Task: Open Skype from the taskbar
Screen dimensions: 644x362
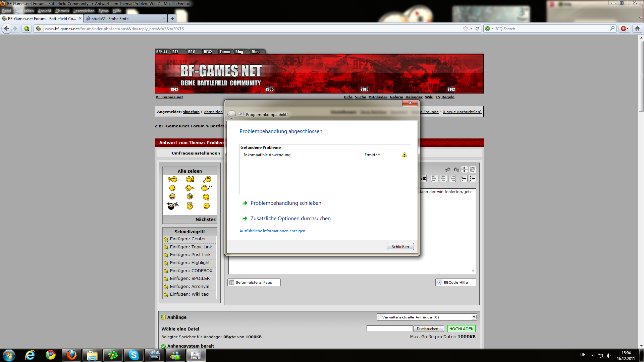Action: (x=134, y=355)
